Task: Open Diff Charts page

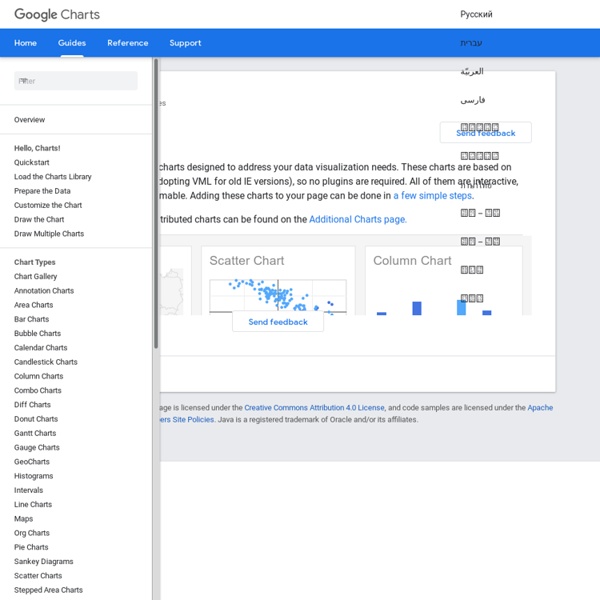Action: click(32, 404)
